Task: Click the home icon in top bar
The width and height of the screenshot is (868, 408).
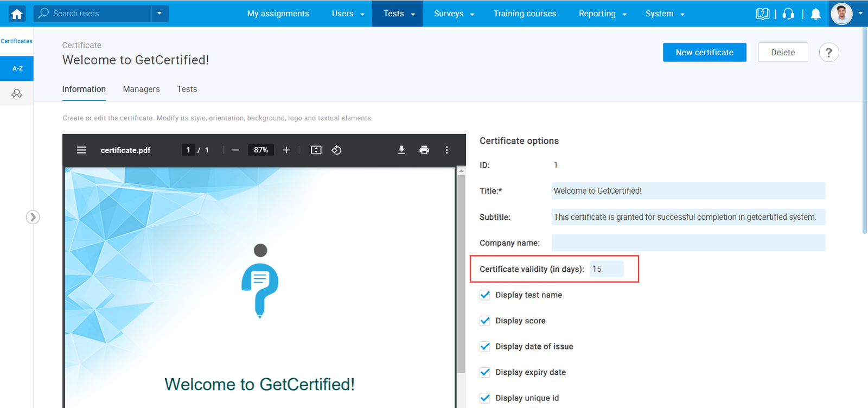Action: point(17,14)
